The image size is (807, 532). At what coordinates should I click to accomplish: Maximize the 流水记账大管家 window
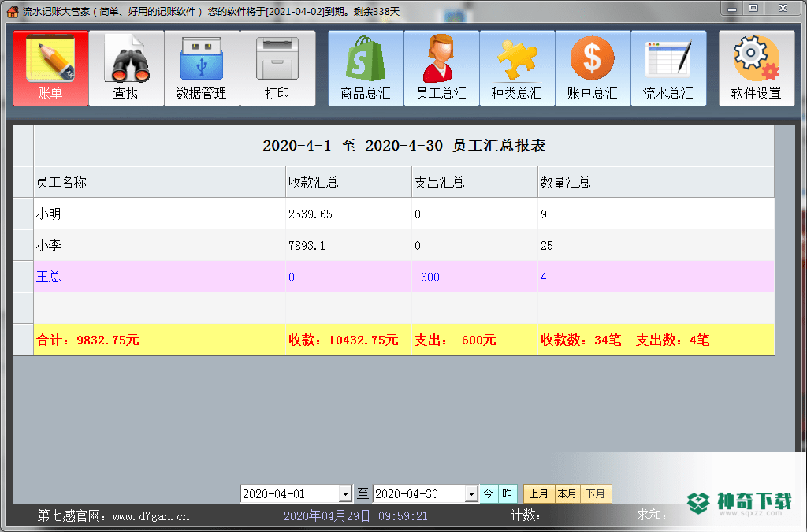[x=753, y=9]
